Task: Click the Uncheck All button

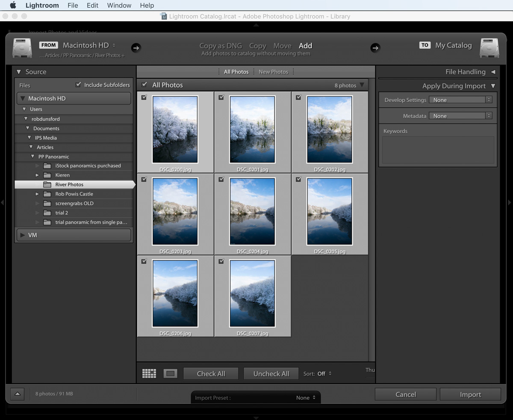Action: pos(271,373)
